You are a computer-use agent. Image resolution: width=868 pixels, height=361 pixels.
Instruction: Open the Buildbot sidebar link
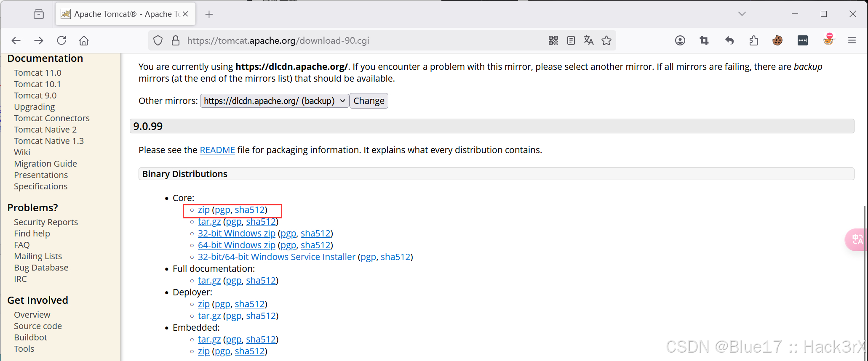30,337
